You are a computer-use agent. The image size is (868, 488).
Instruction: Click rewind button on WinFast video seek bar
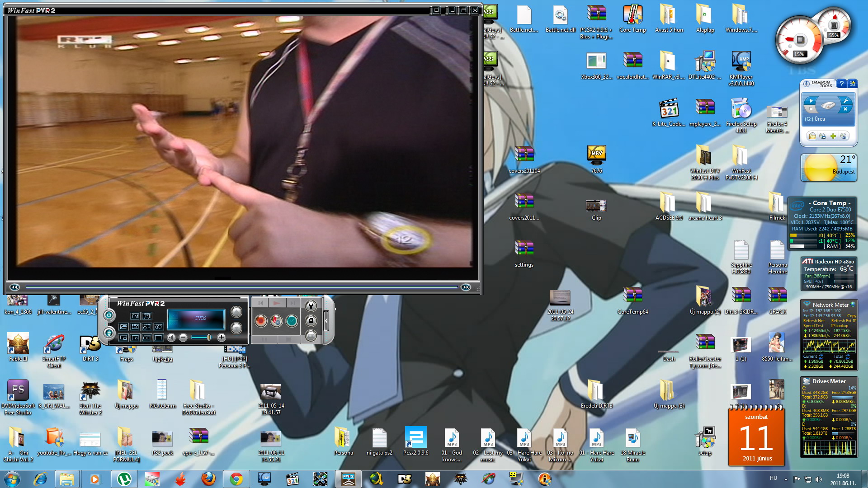click(15, 287)
